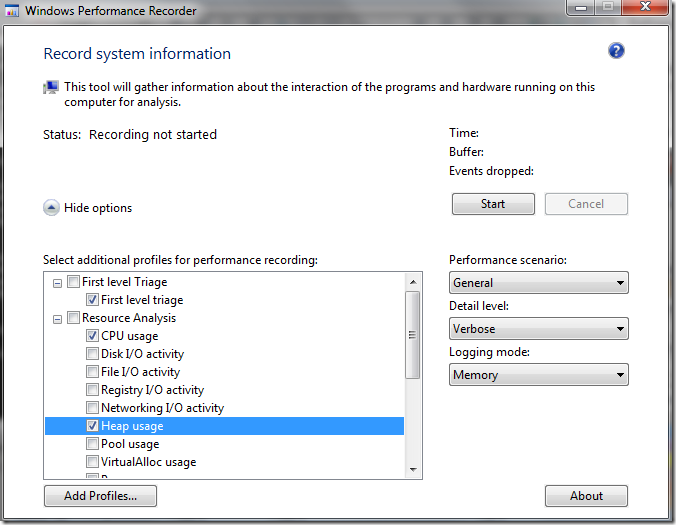Select the Heap usage row text
Screen dimensions: 676x525
132,426
